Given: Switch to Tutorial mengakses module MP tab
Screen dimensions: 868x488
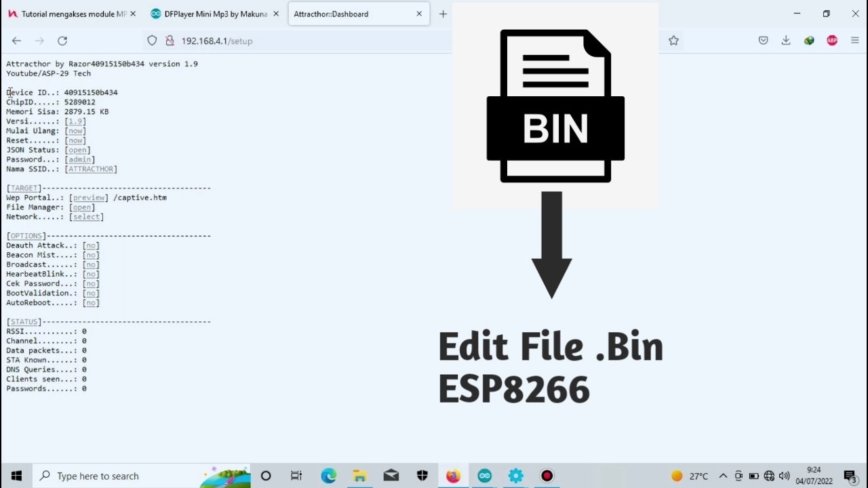Looking at the screenshot, I should point(72,14).
